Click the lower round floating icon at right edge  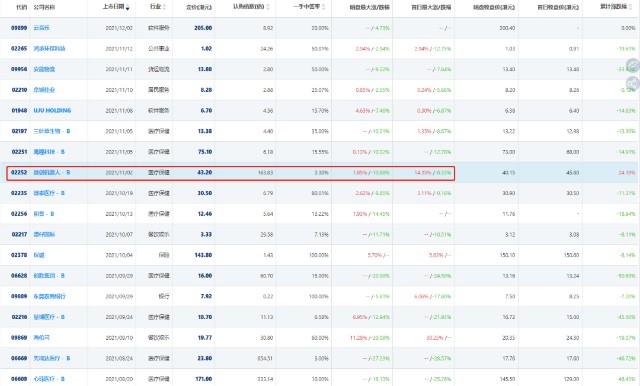pos(633,83)
